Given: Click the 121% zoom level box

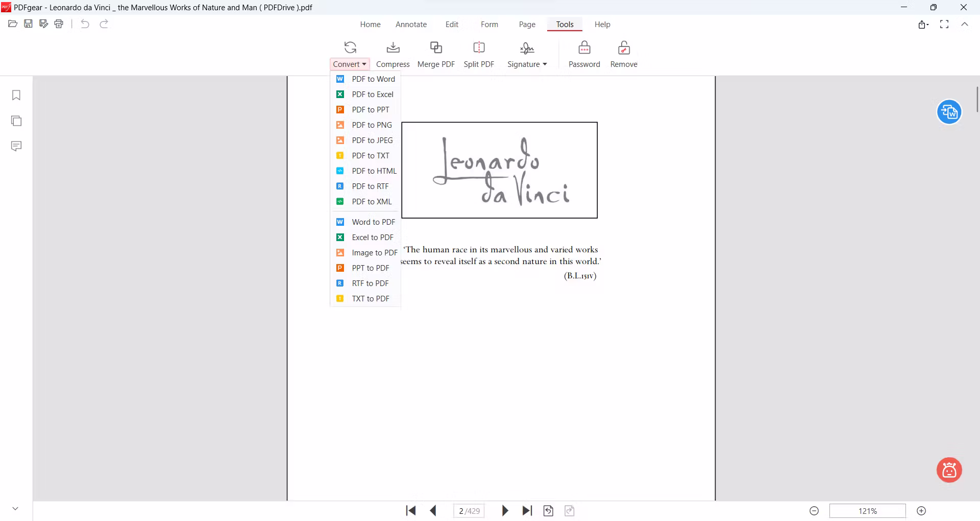Looking at the screenshot, I should (x=867, y=511).
